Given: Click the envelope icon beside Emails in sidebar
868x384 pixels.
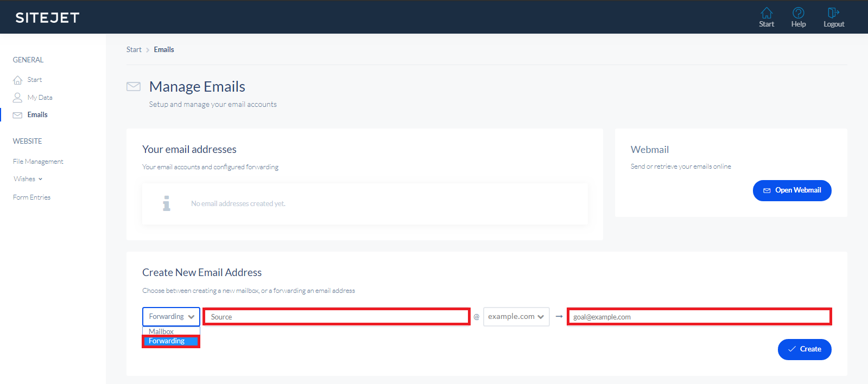Looking at the screenshot, I should pos(18,115).
